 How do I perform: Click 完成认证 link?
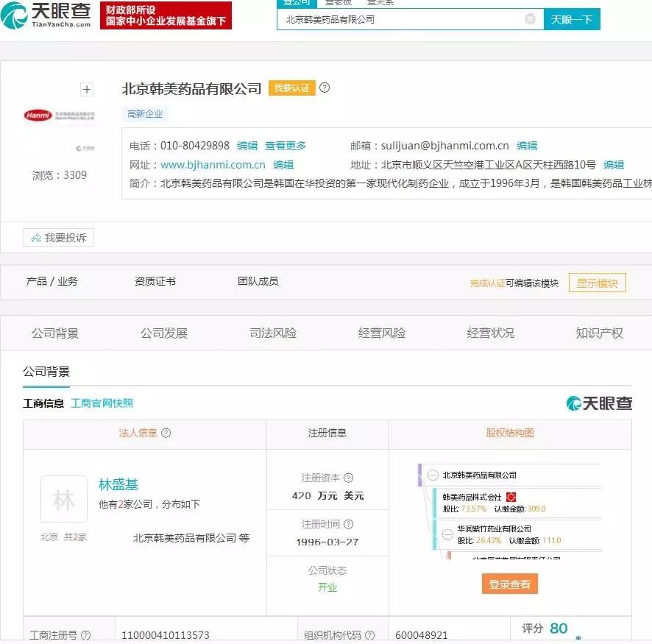pyautogui.click(x=487, y=283)
